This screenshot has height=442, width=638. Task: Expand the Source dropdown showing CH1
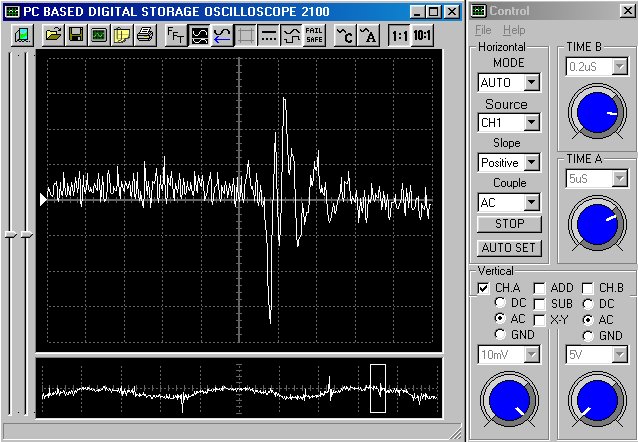point(531,122)
